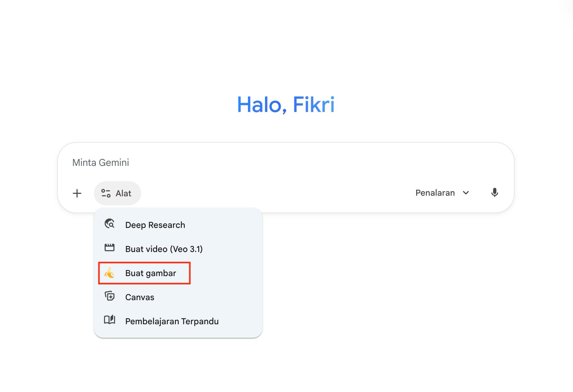Image resolution: width=573 pixels, height=392 pixels.
Task: Open the Penalaran model dropdown
Action: pyautogui.click(x=442, y=193)
